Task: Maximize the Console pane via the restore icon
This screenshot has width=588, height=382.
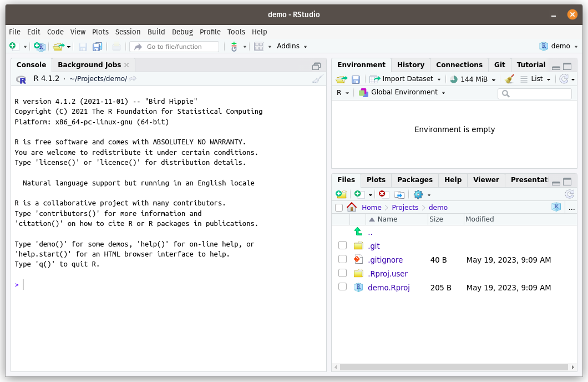Action: point(317,67)
